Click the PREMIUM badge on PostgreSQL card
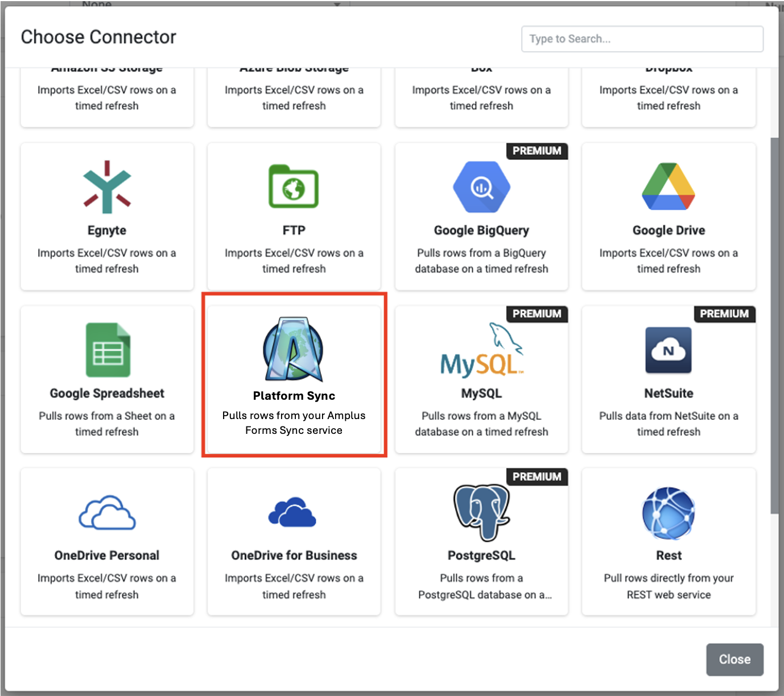This screenshot has width=784, height=696. tap(537, 477)
